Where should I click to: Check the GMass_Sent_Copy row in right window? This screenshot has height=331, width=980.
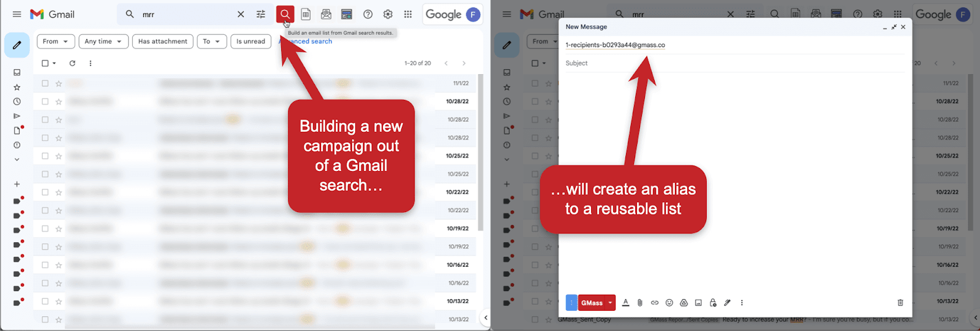pyautogui.click(x=535, y=319)
